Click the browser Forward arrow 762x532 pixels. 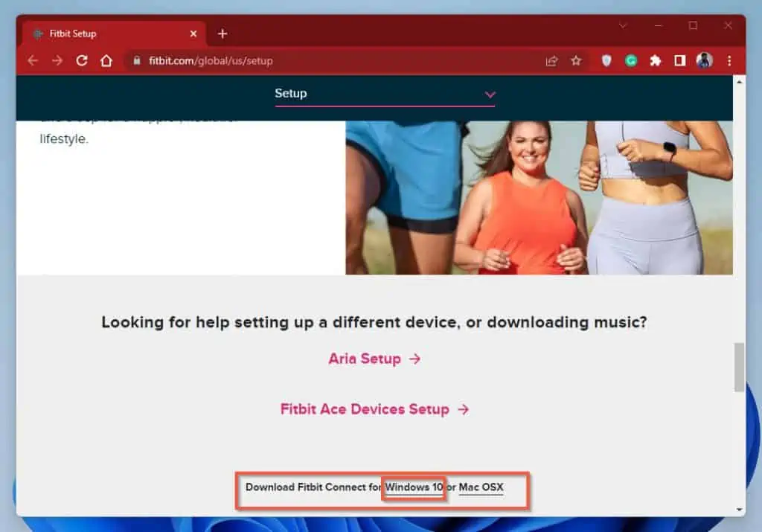pos(57,61)
